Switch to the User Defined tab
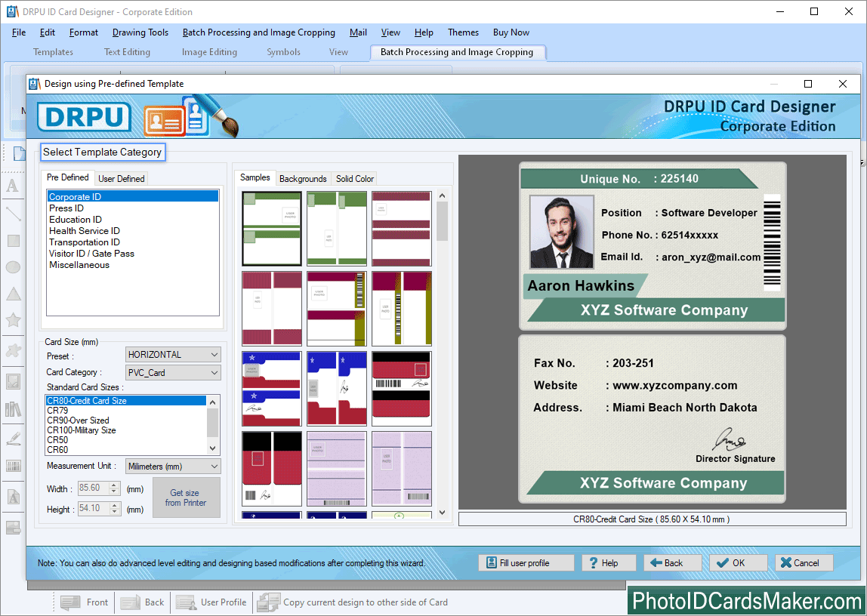Image resolution: width=867 pixels, height=616 pixels. 121,178
